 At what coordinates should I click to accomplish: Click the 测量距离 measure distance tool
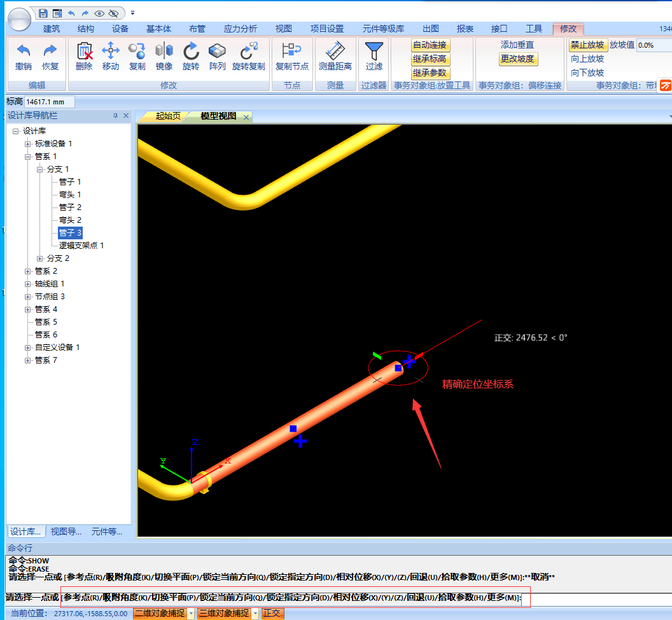[x=335, y=57]
